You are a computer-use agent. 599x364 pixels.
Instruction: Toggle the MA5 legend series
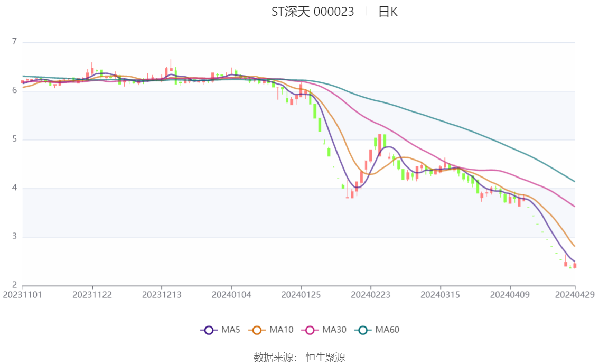click(220, 330)
